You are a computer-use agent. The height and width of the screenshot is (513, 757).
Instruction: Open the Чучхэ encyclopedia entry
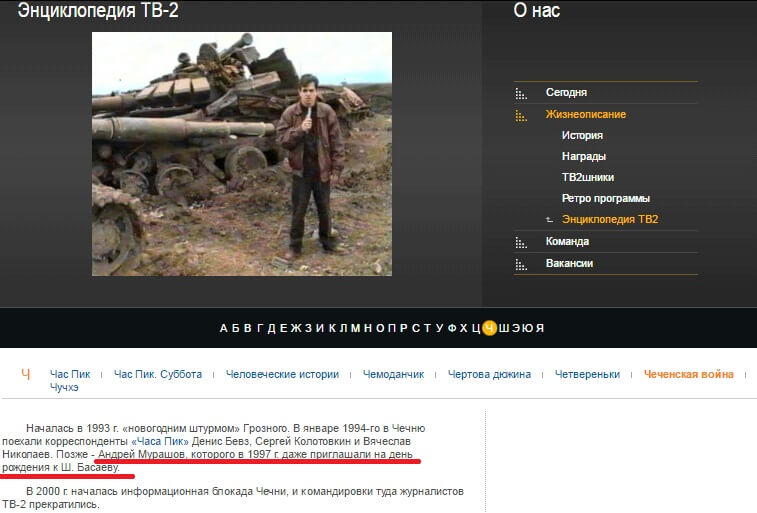coord(65,387)
